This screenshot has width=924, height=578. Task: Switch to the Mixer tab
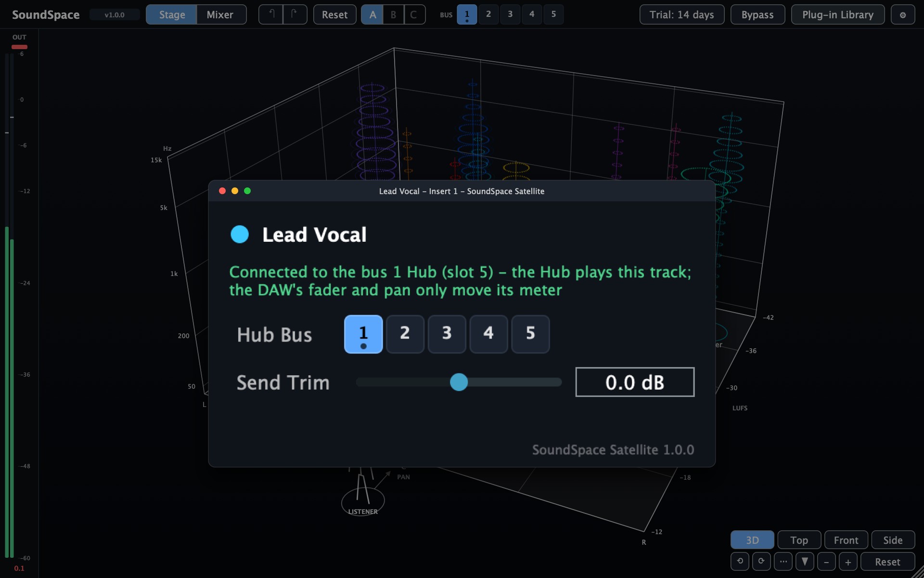tap(220, 14)
